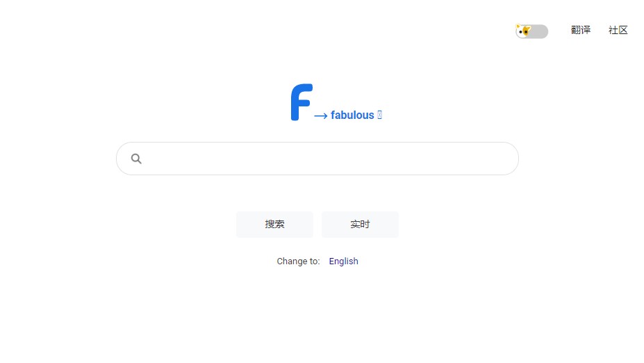
Task: Select the 翻译 top navigation item
Action: coord(581,30)
